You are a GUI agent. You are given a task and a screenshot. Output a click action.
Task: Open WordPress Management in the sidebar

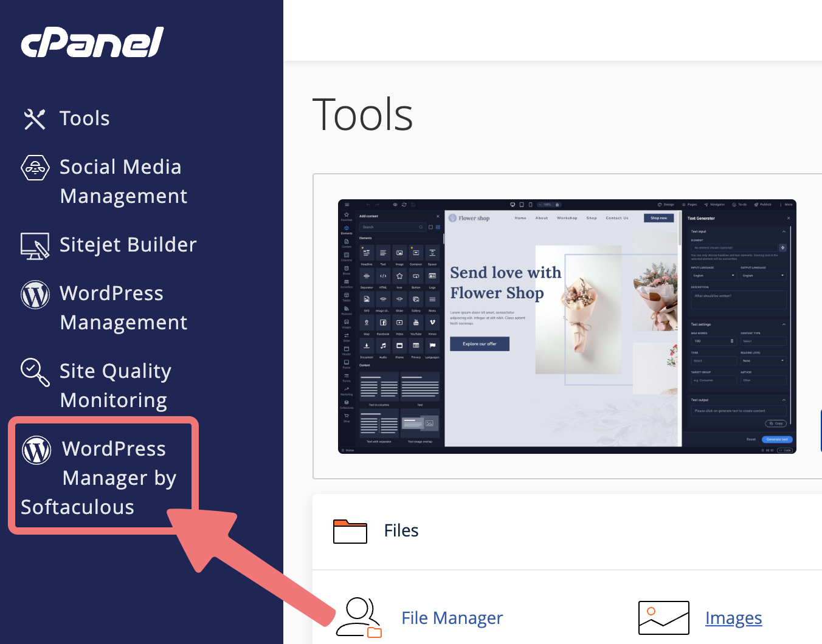point(104,307)
